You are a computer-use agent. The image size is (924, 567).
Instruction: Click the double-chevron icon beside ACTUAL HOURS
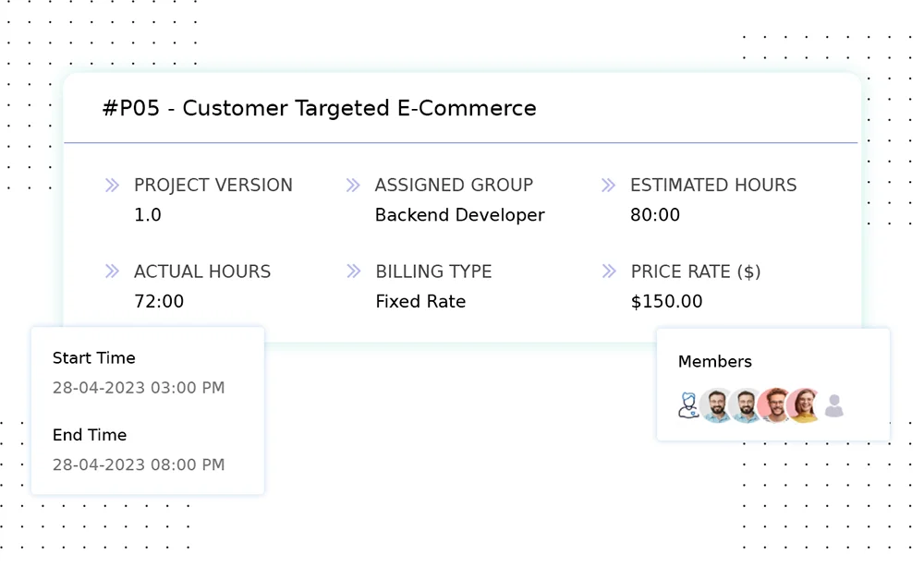[x=113, y=271]
